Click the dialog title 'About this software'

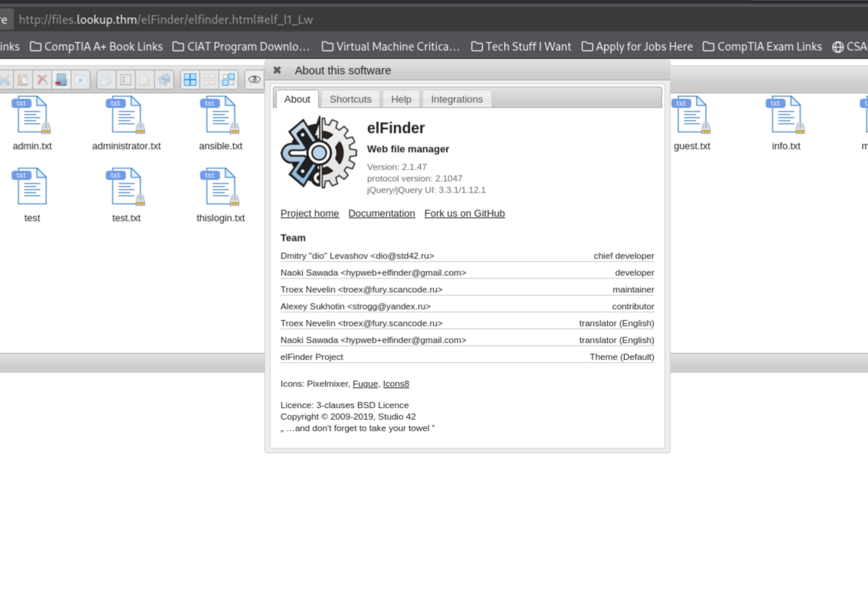click(343, 71)
